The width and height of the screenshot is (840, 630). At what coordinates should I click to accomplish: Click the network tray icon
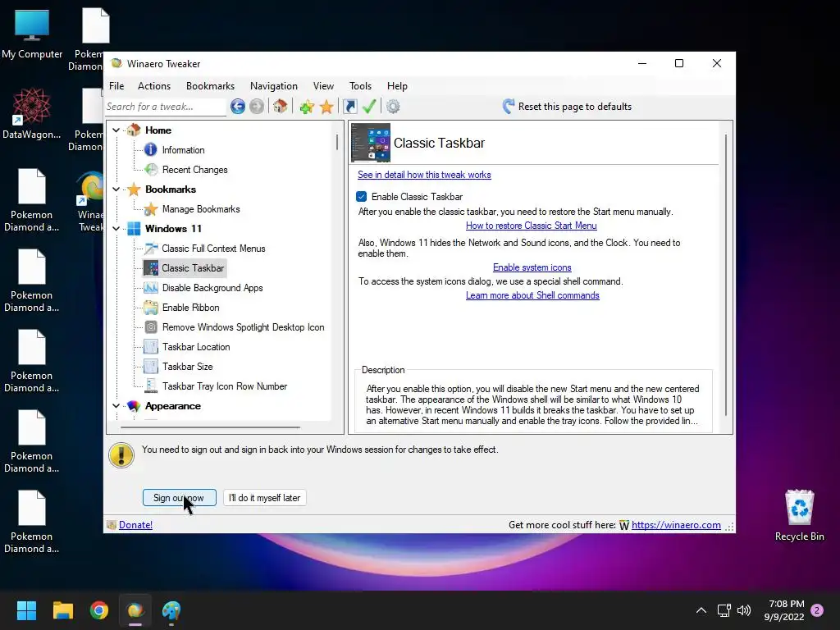pyautogui.click(x=724, y=610)
